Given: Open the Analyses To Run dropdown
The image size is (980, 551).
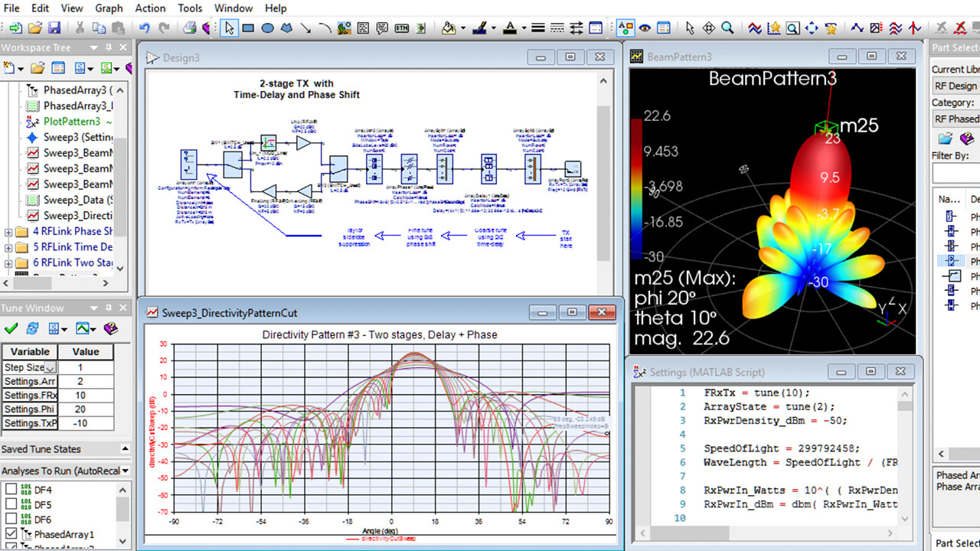Looking at the screenshot, I should click(x=126, y=471).
